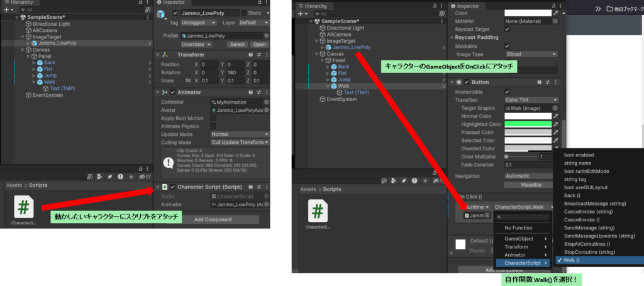Image resolution: width=644 pixels, height=286 pixels.
Task: Uncheck the Raycast Target checkbox
Action: 508,29
